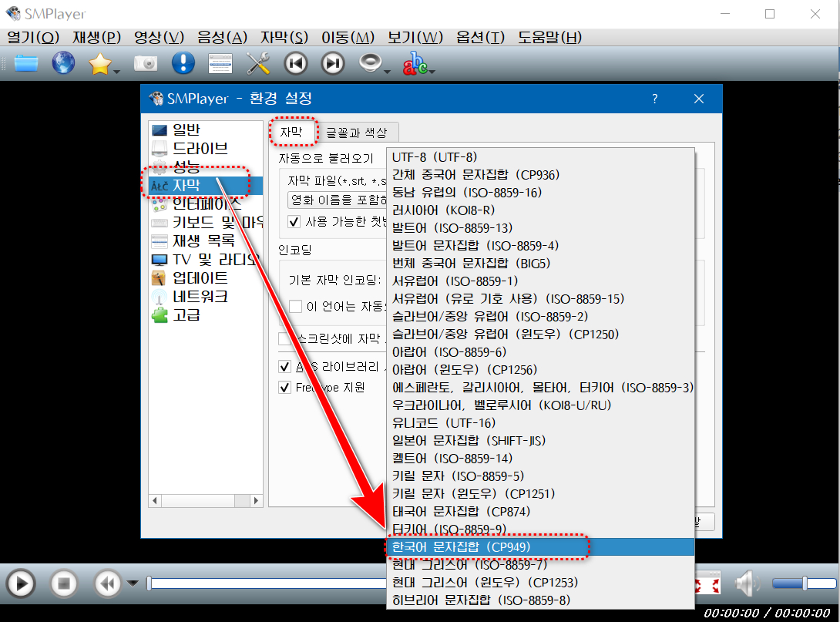Choose 간체 중국어 문자집합 (CP936) encoding
The height and width of the screenshot is (622, 840).
[540, 175]
